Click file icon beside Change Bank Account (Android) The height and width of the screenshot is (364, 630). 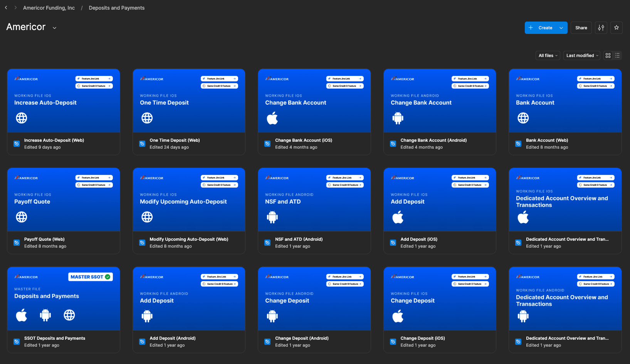point(393,144)
